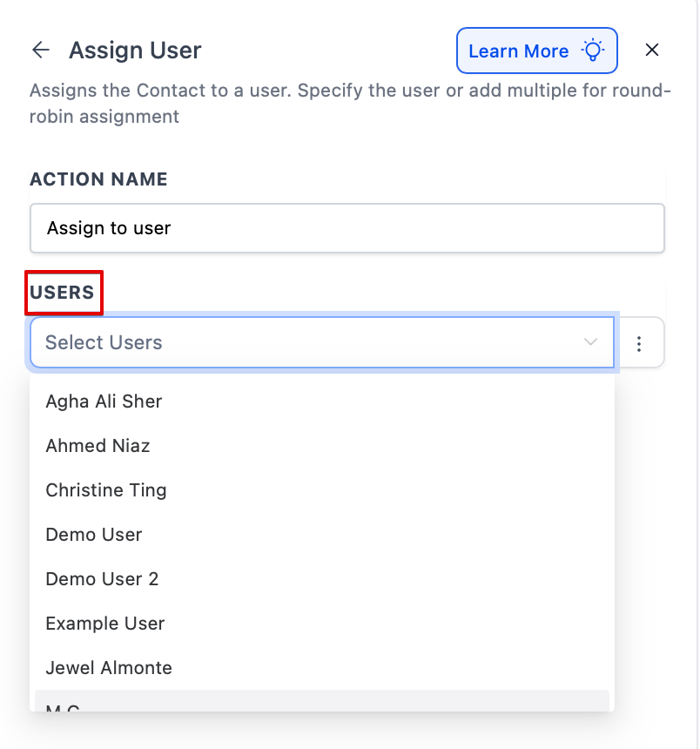Choose Demo User 2 from the list
The image size is (700, 749).
[102, 579]
